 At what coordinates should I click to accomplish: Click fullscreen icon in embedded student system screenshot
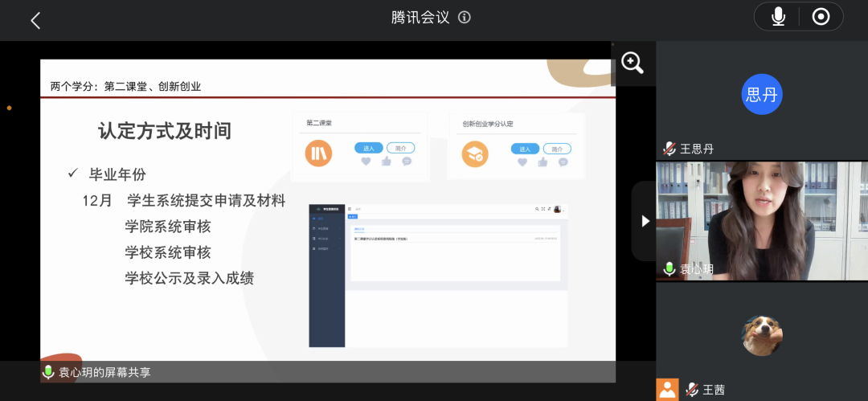pos(543,210)
